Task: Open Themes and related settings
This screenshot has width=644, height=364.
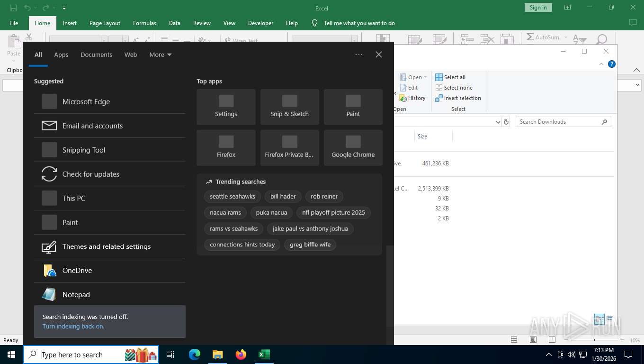Action: (x=109, y=246)
